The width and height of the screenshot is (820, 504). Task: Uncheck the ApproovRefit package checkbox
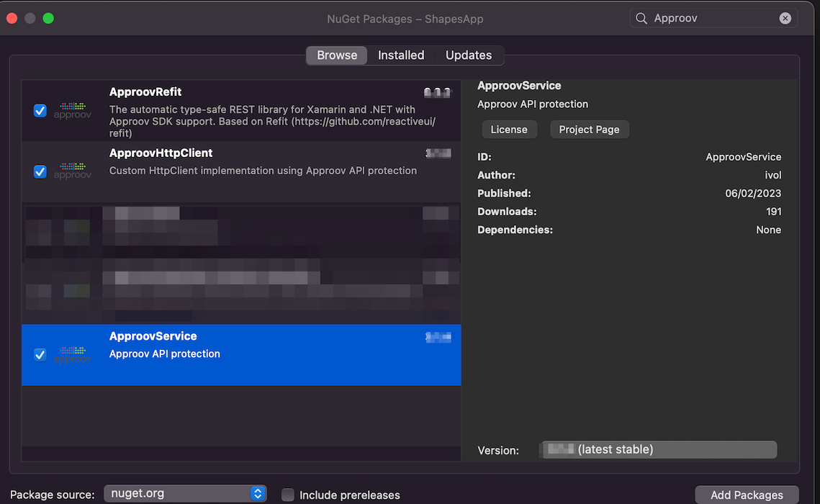[40, 111]
